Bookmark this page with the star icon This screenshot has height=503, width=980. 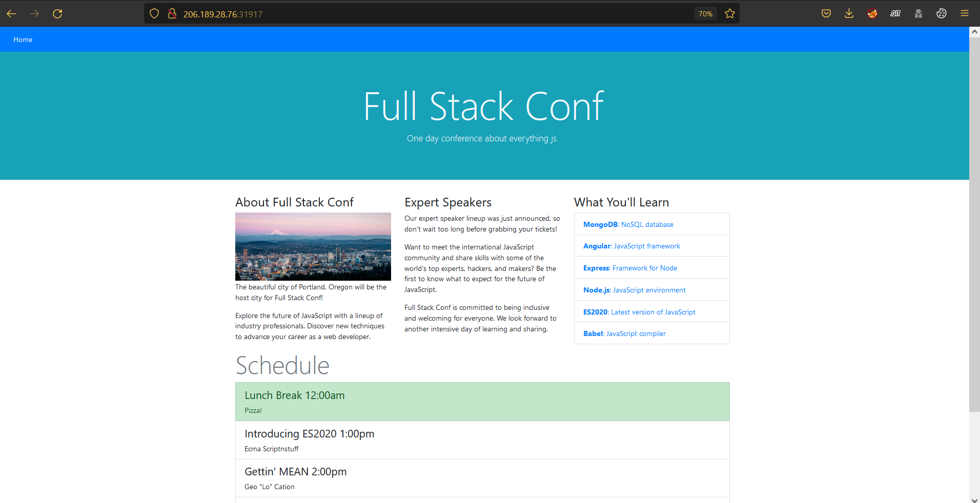(730, 14)
